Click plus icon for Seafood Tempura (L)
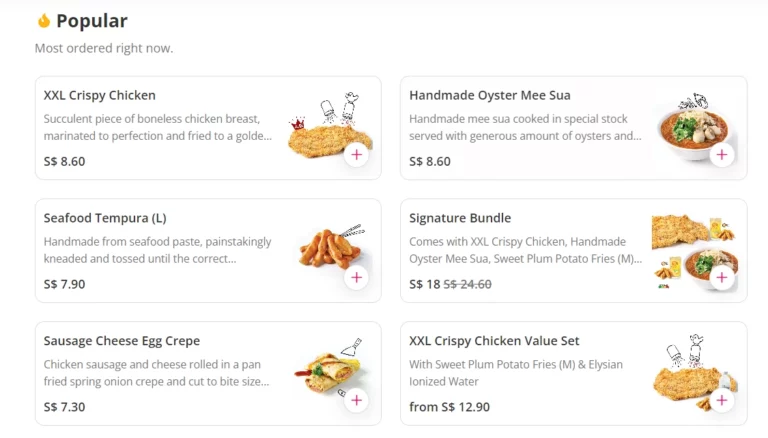 357,277
